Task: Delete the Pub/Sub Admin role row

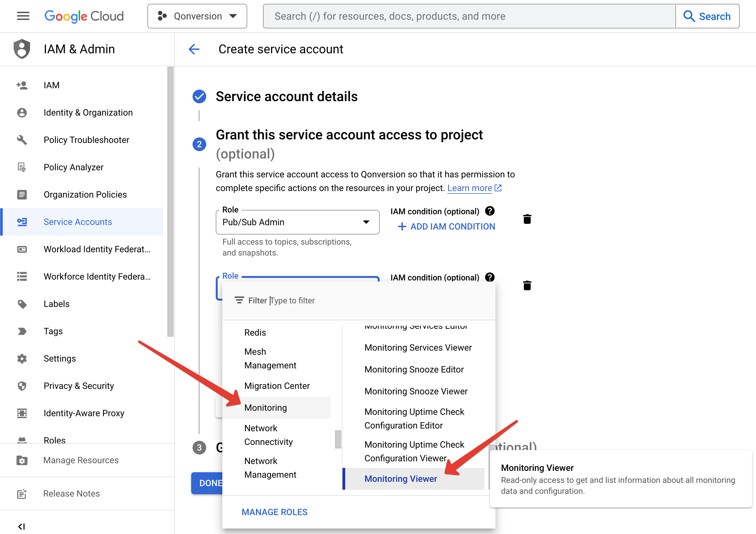Action: (x=527, y=219)
